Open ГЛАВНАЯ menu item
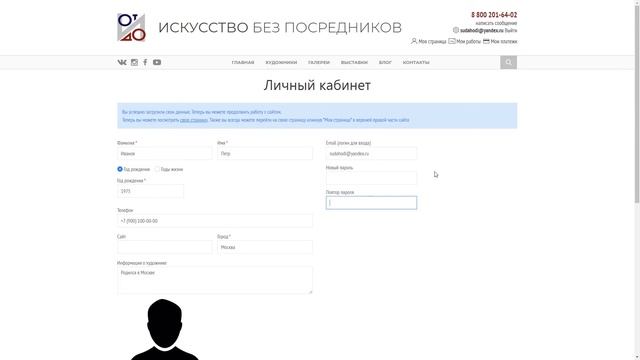640x360 pixels. click(243, 62)
